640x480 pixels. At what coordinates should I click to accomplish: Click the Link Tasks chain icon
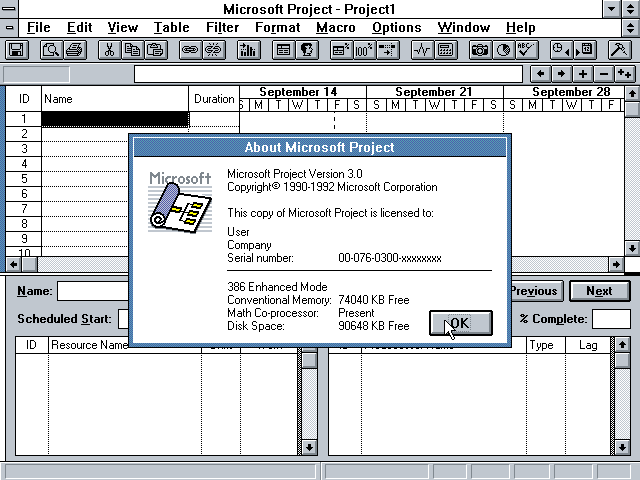click(189, 49)
